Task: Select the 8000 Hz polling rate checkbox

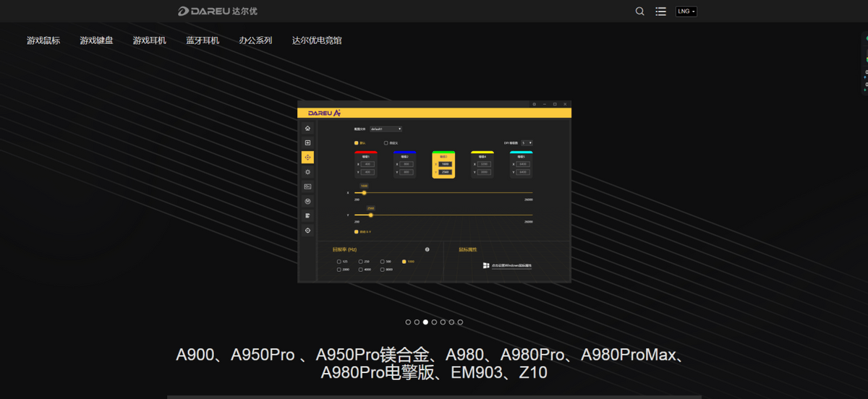Action: click(x=382, y=270)
